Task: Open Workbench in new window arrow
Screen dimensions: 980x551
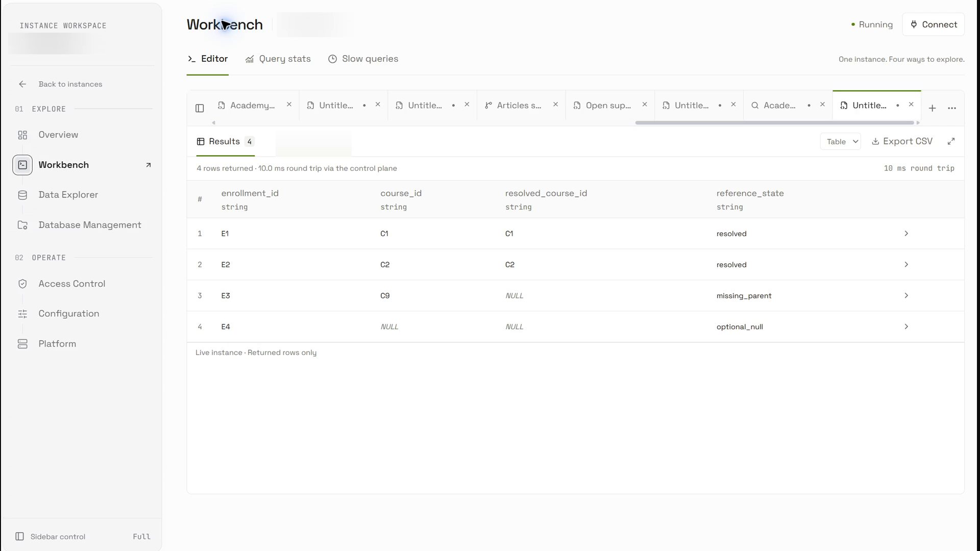Action: coord(149,165)
